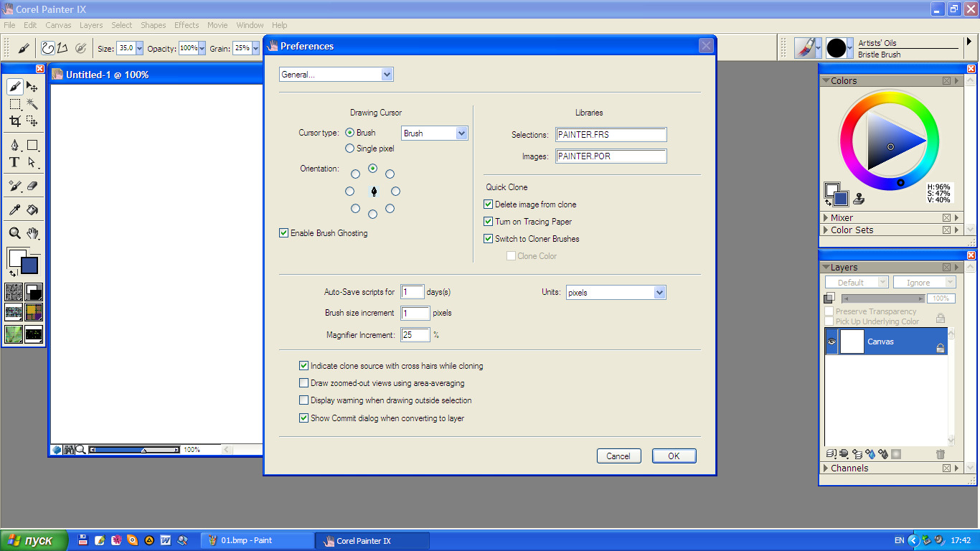Click the Magnifier Increment input field
The height and width of the screenshot is (551, 980).
pos(415,335)
